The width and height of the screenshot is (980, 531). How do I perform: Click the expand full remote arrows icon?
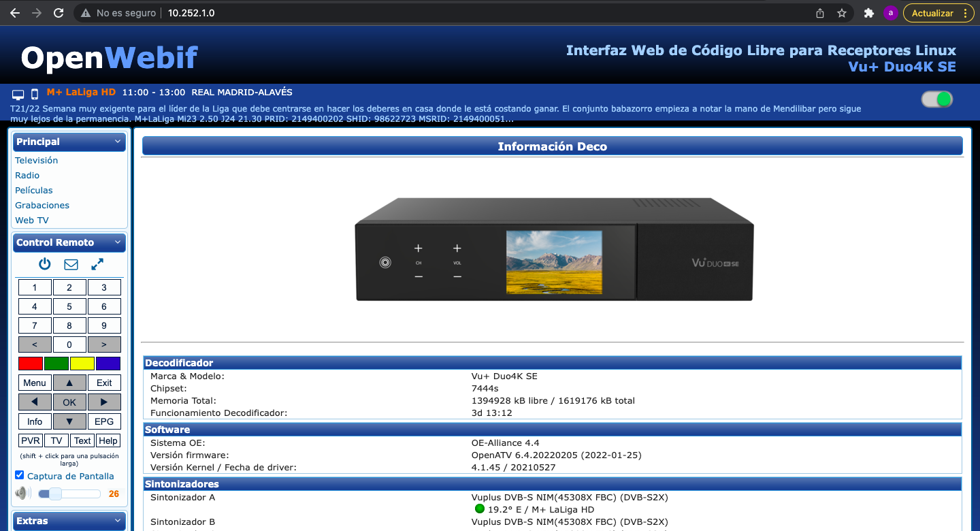97,264
